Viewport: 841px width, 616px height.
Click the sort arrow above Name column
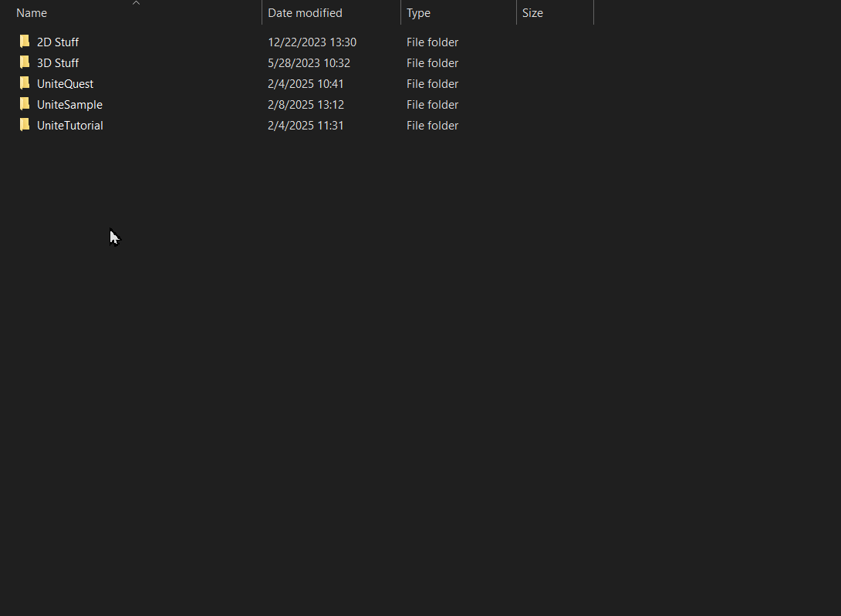137,3
